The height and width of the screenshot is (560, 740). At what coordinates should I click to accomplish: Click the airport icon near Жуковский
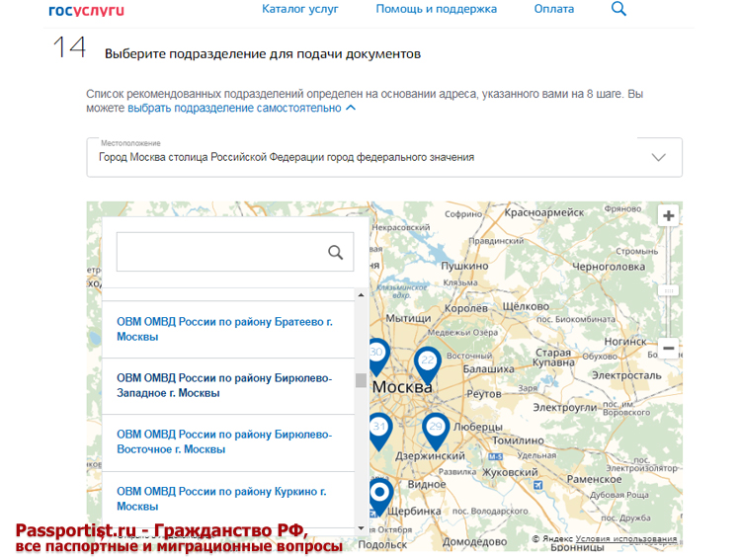pyautogui.click(x=538, y=485)
